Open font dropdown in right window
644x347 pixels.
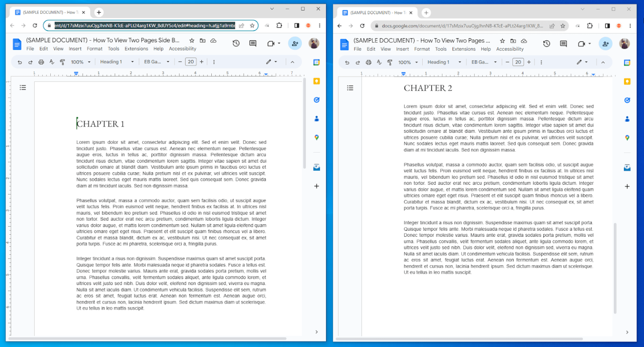click(484, 62)
